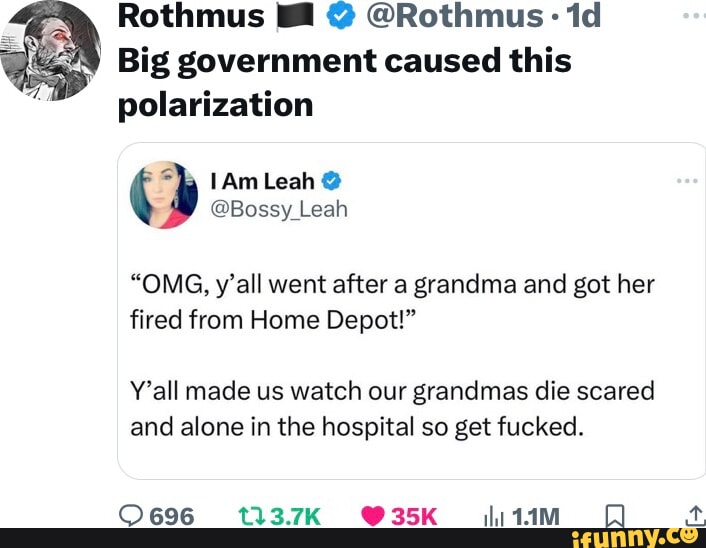Click the pink heart like icon
706x548 pixels.
[373, 516]
